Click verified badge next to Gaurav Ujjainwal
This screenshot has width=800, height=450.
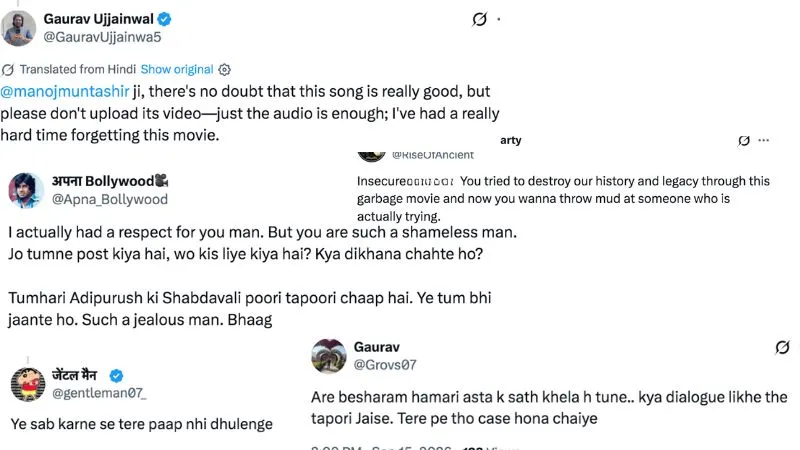164,19
